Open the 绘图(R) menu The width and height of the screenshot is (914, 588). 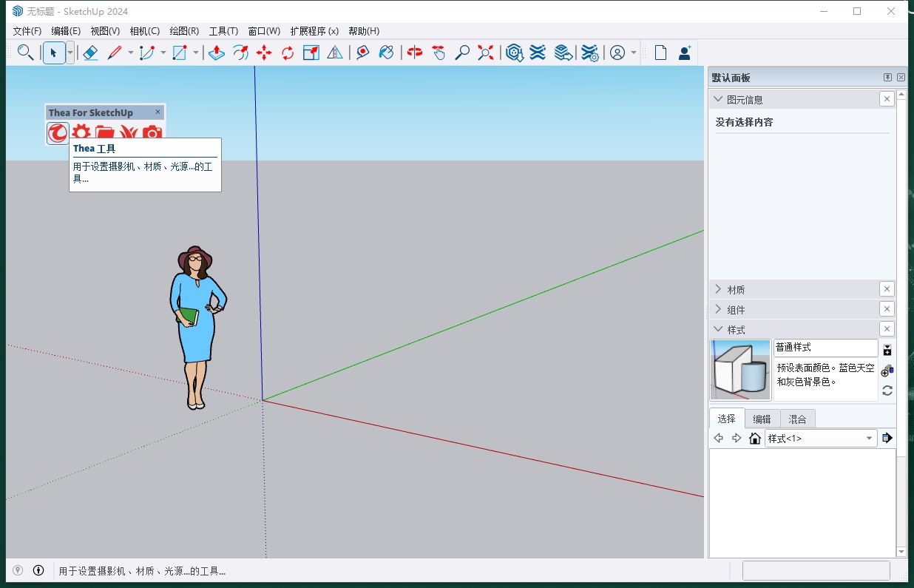[184, 31]
